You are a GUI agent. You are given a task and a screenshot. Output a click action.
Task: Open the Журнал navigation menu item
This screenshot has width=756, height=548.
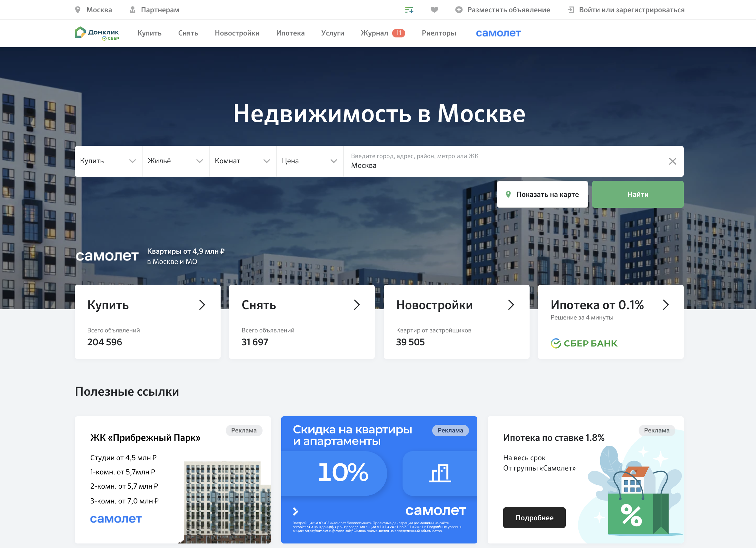374,33
